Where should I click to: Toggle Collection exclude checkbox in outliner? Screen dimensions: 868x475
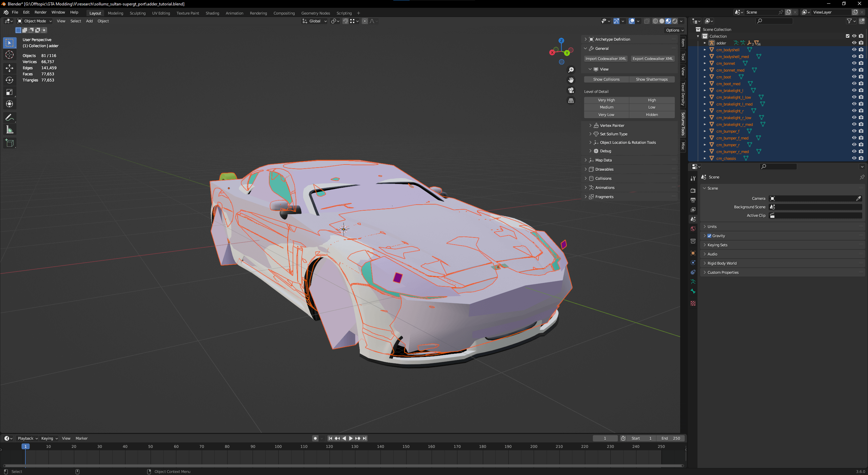pyautogui.click(x=848, y=36)
